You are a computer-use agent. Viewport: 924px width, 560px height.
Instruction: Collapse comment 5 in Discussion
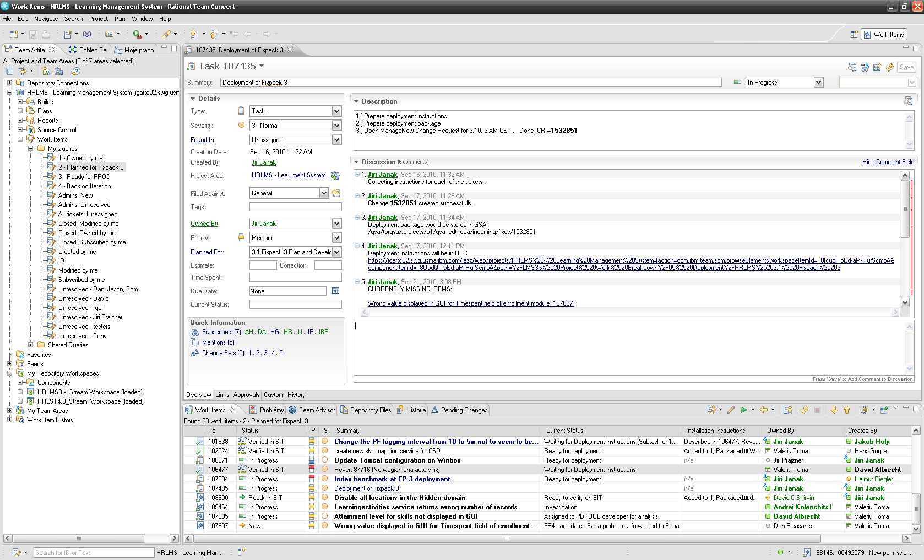(x=357, y=282)
